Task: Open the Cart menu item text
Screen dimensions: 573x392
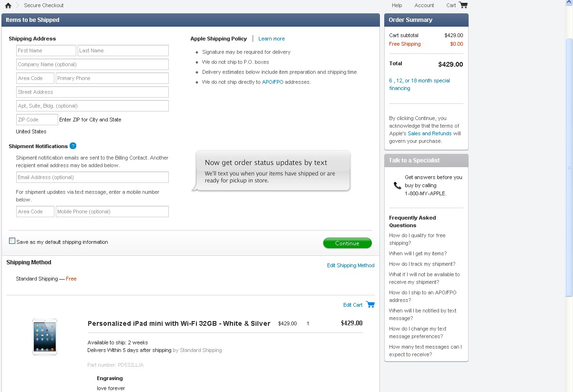Action: point(451,5)
